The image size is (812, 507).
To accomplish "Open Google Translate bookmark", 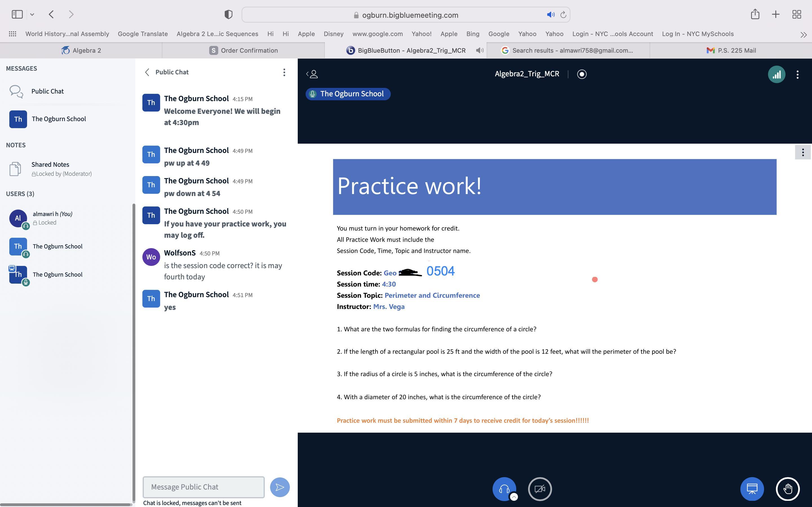I will [143, 34].
